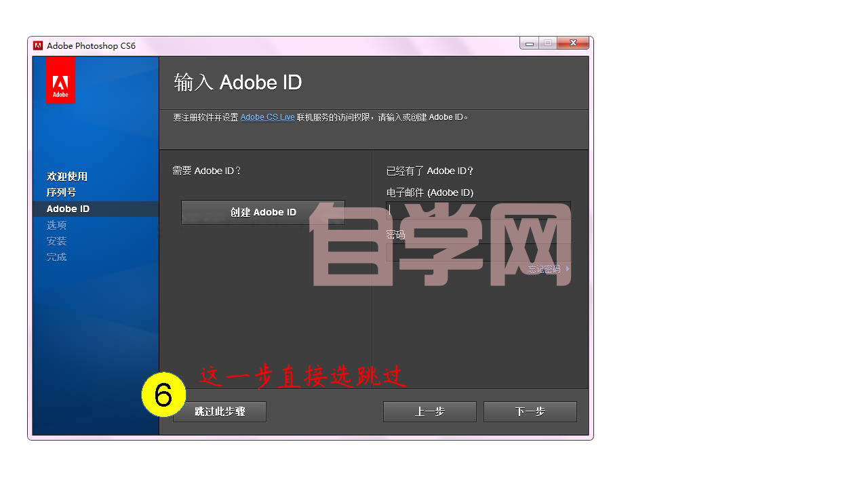Image resolution: width=868 pixels, height=488 pixels.
Task: Click the 跳过此步骤 button
Action: (220, 411)
